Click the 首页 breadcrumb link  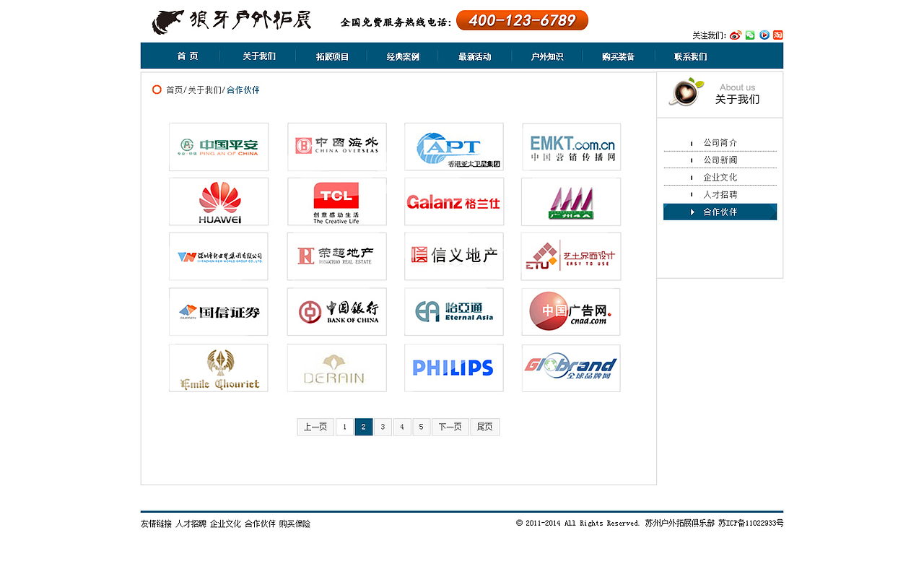[174, 90]
